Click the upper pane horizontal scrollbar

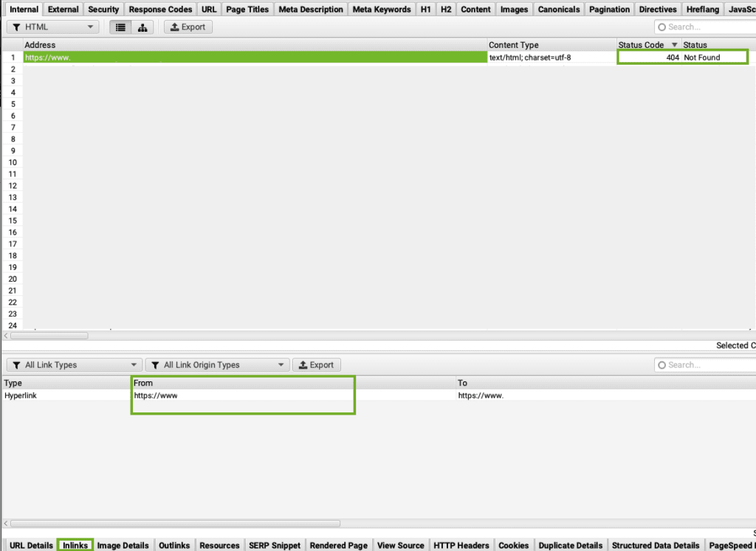(x=49, y=336)
